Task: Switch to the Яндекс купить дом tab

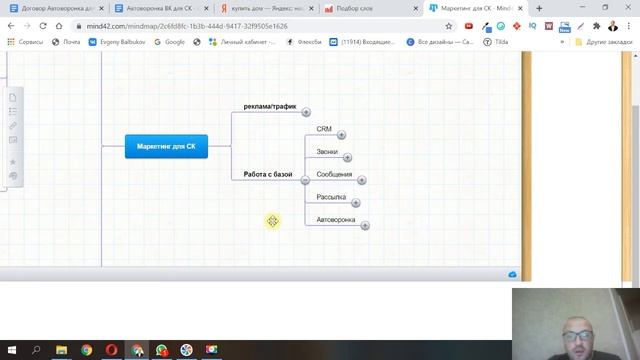Action: point(266,8)
